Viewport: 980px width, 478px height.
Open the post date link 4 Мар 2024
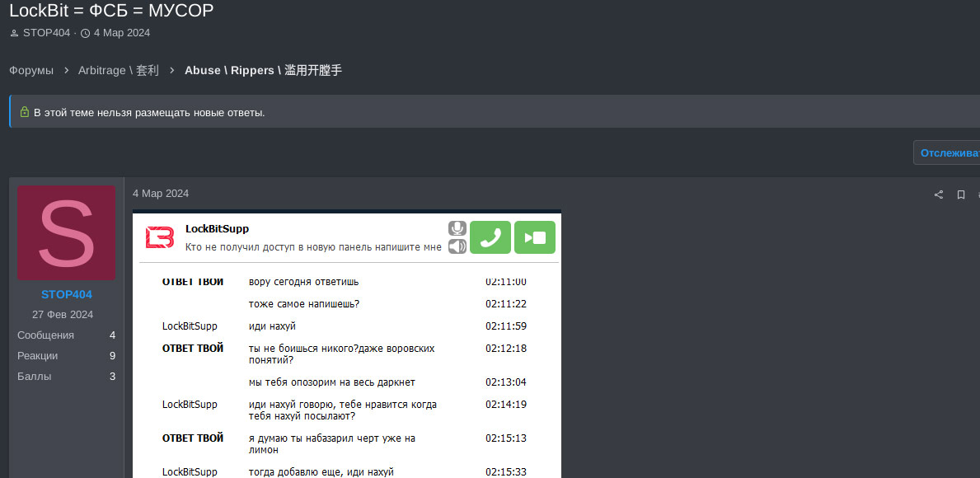[161, 194]
